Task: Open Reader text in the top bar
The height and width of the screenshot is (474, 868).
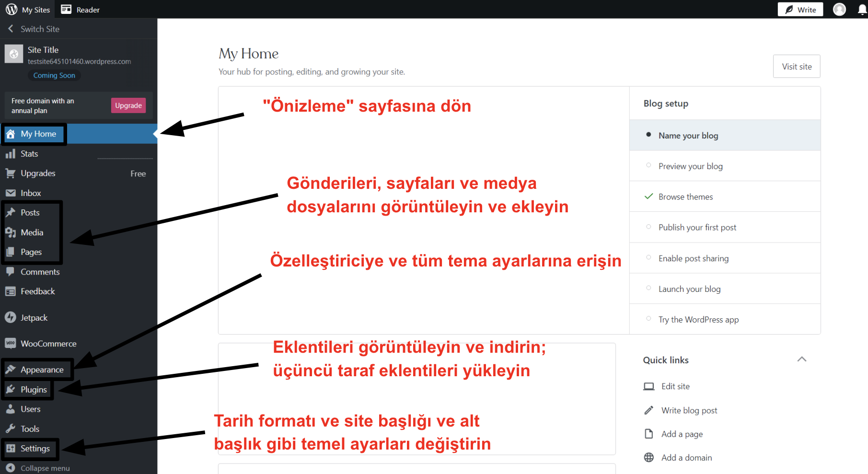Action: coord(88,10)
